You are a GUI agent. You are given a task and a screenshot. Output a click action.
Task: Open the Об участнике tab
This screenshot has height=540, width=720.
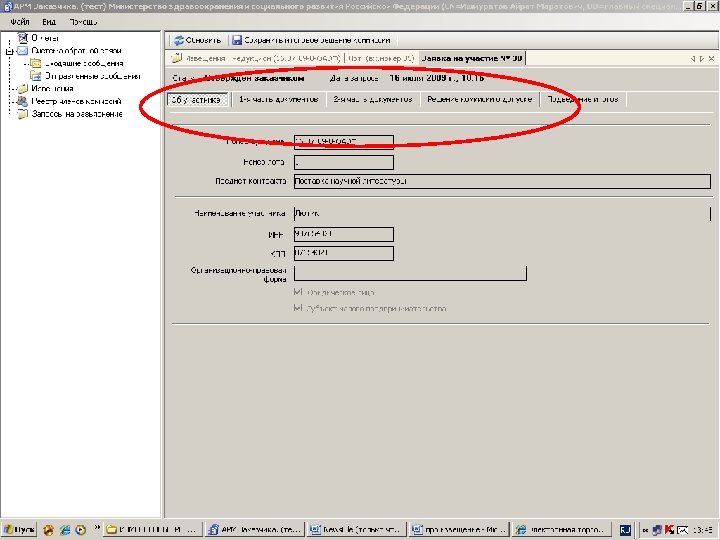point(197,100)
